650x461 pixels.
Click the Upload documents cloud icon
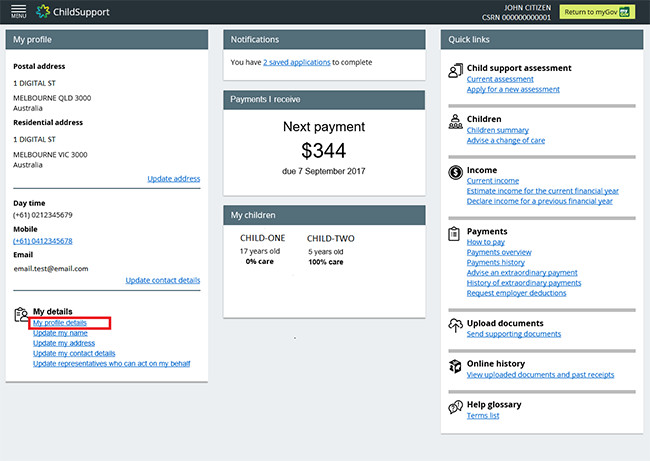455,325
